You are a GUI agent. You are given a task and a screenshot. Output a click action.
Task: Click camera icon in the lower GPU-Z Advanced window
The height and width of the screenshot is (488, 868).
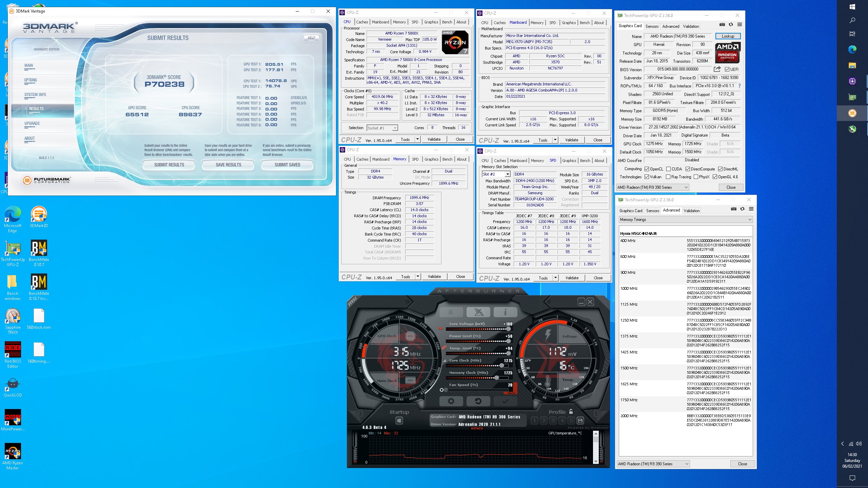734,209
